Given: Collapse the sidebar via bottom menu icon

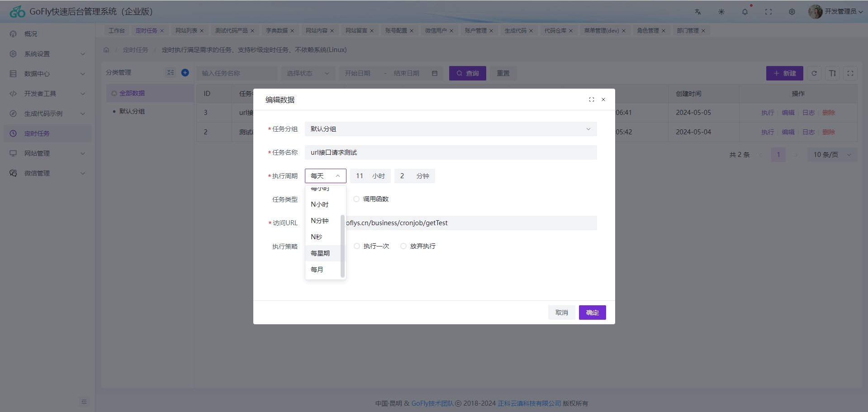Looking at the screenshot, I should [x=84, y=402].
